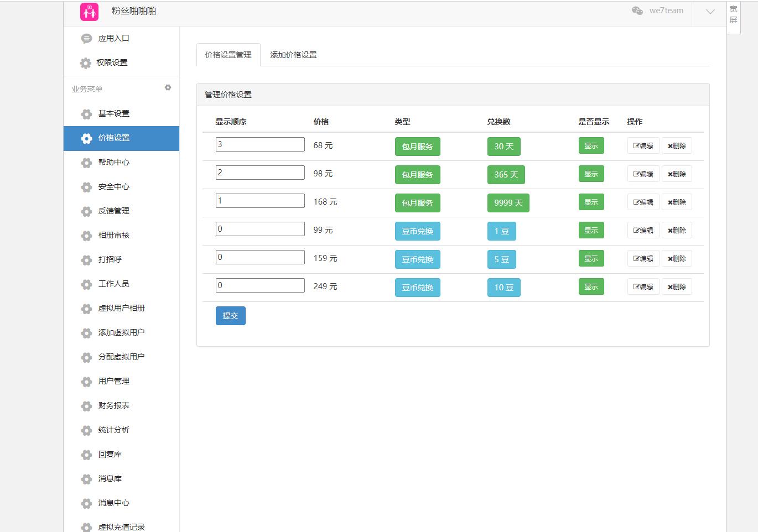Viewport: 758px width, 532px height.
Task: Click display order field containing 3
Action: 260,144
